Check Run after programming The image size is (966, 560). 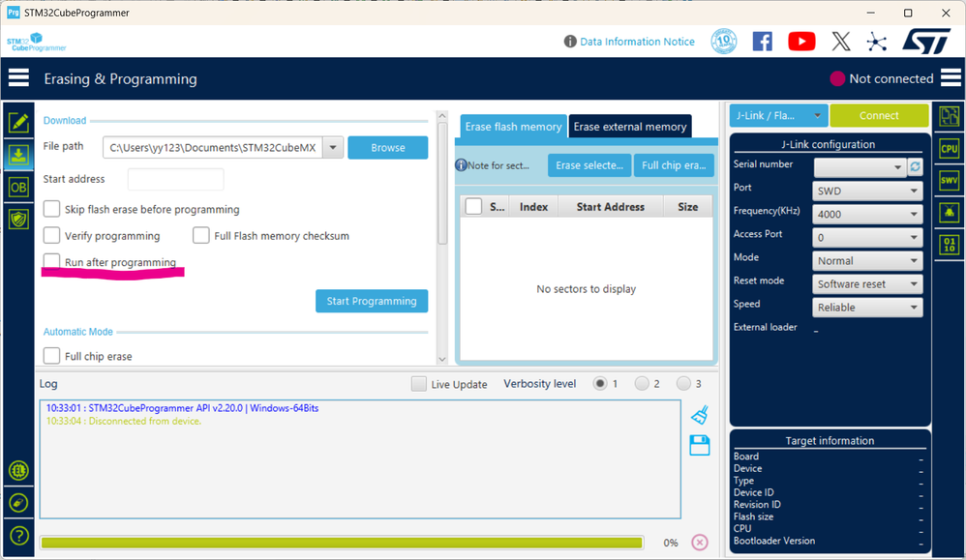(x=51, y=261)
